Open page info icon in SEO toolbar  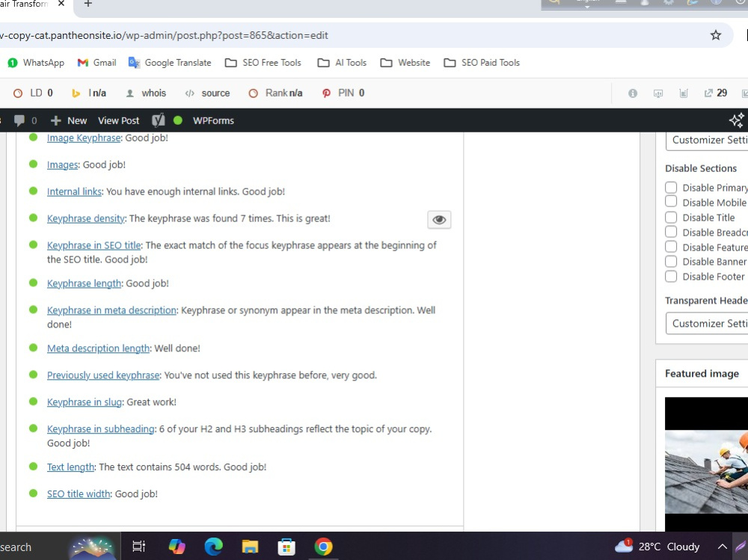coord(633,93)
